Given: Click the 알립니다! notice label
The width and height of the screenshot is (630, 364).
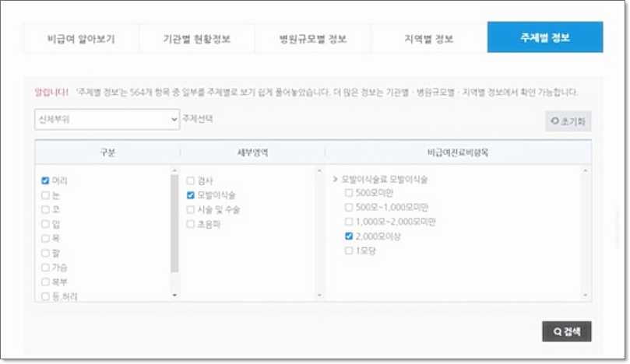Looking at the screenshot, I should 51,93.
